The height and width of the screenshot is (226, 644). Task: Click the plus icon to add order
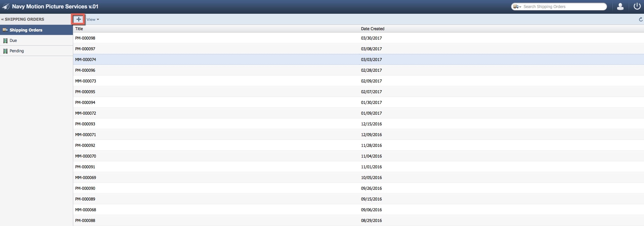[78, 19]
